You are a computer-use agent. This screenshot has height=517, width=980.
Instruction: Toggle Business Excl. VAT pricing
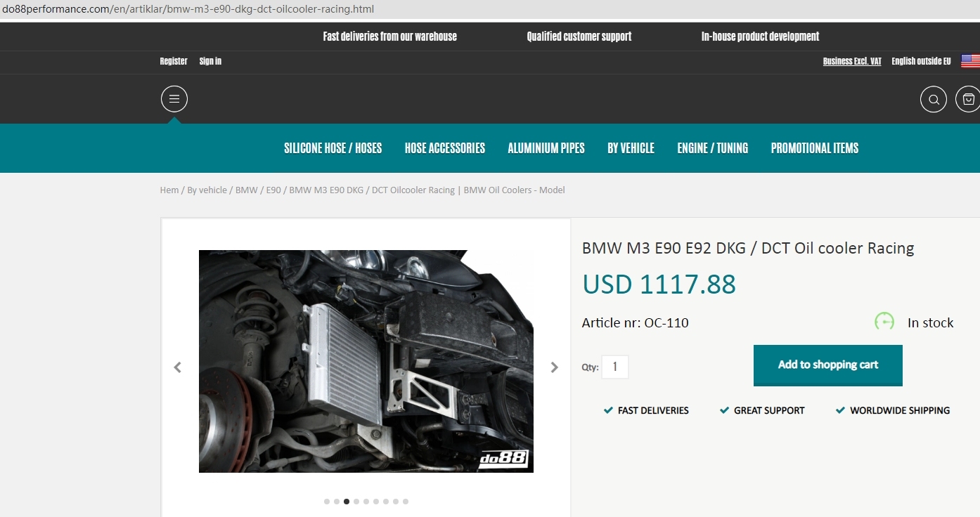click(852, 61)
